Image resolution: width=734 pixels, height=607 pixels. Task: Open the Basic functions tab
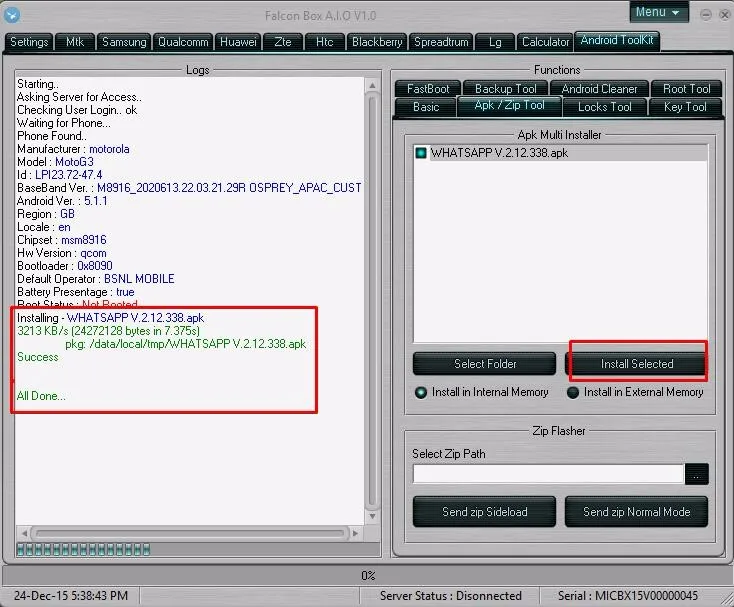(x=426, y=107)
